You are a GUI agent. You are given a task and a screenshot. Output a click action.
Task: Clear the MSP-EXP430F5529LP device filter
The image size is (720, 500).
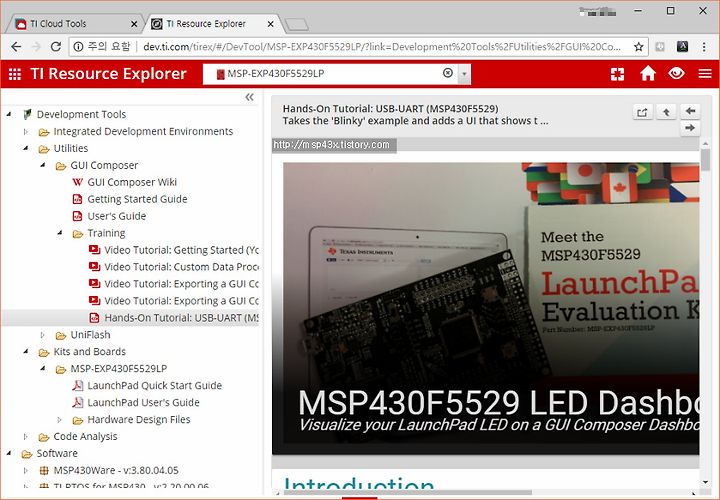pyautogui.click(x=448, y=73)
